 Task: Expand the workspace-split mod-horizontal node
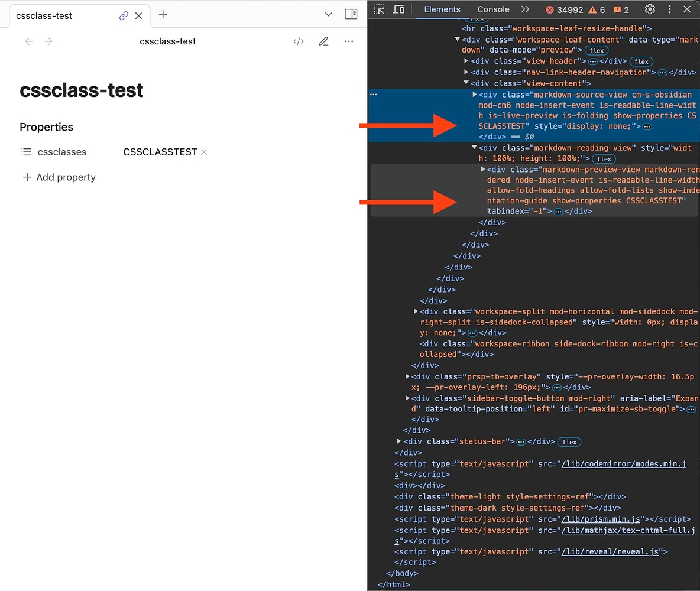tap(415, 311)
